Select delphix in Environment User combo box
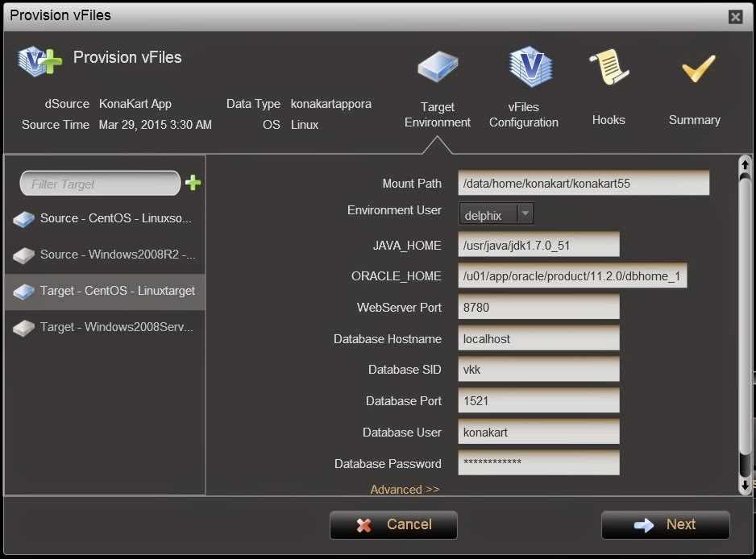The width and height of the screenshot is (756, 559). click(496, 213)
